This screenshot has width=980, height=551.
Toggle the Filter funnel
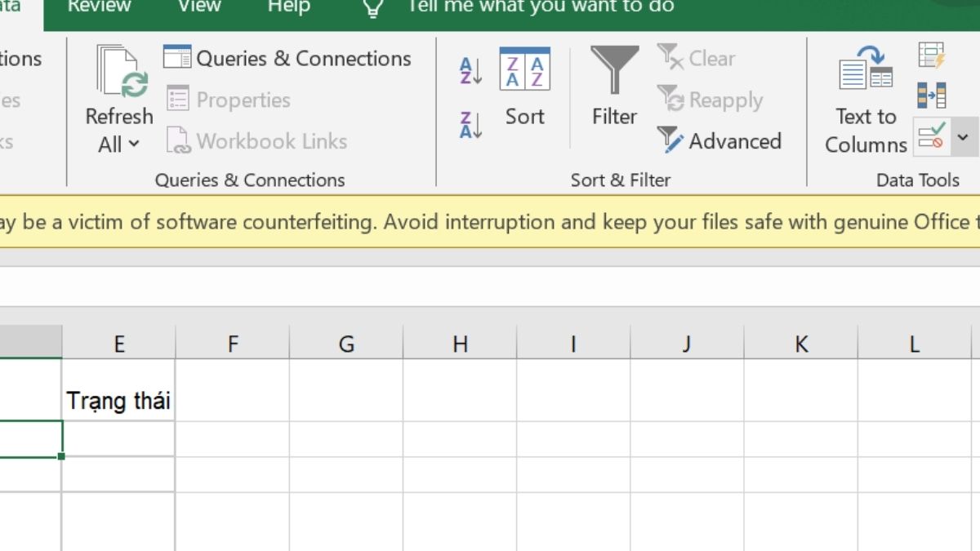point(614,87)
